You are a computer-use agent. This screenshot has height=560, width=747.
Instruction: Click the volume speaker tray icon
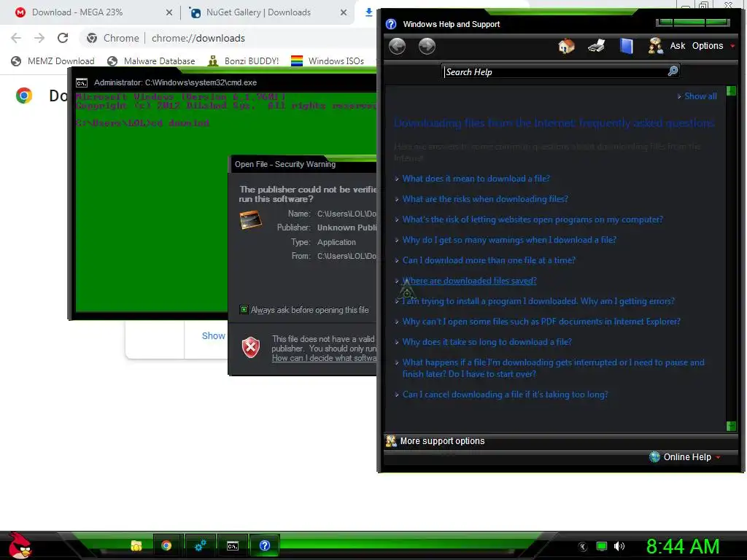(619, 546)
